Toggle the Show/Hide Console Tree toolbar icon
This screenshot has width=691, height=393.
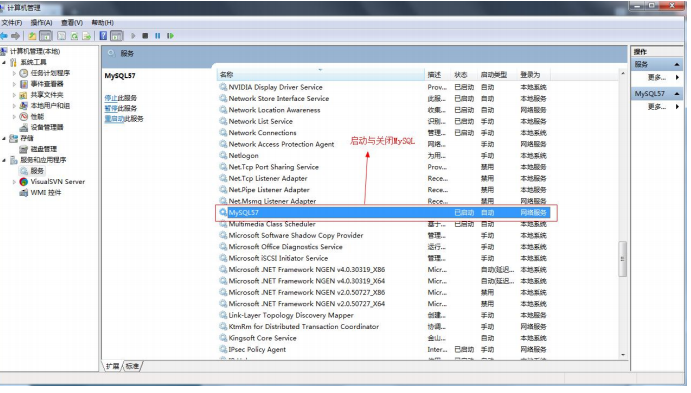tap(45, 36)
